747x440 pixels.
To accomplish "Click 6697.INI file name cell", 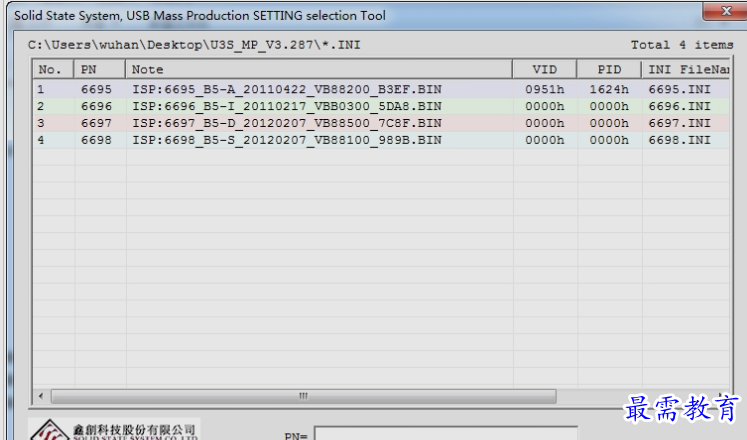I will [x=679, y=123].
